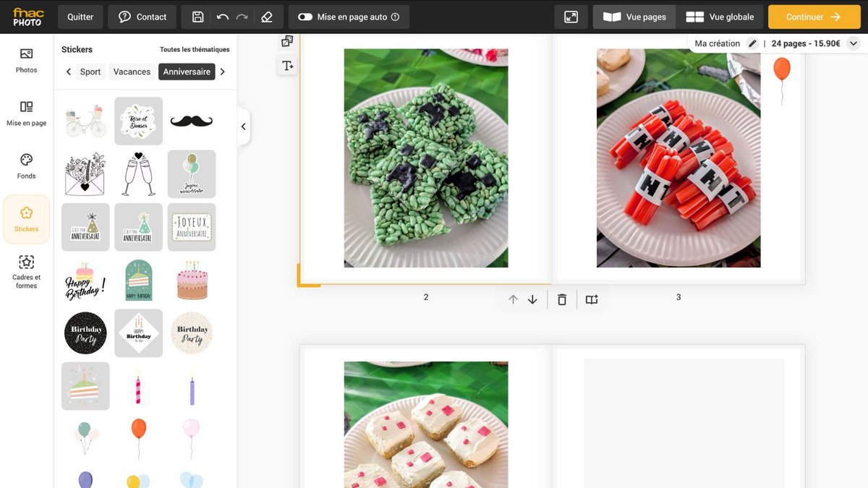
Task: Move page down with arrow icon
Action: [x=533, y=299]
